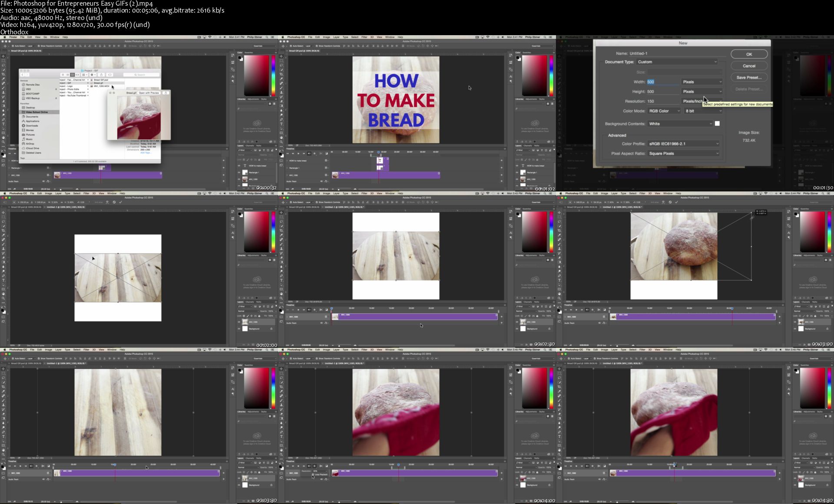Open the Document Type dropdown in the New dialog
This screenshot has width=834, height=504.
tap(677, 62)
